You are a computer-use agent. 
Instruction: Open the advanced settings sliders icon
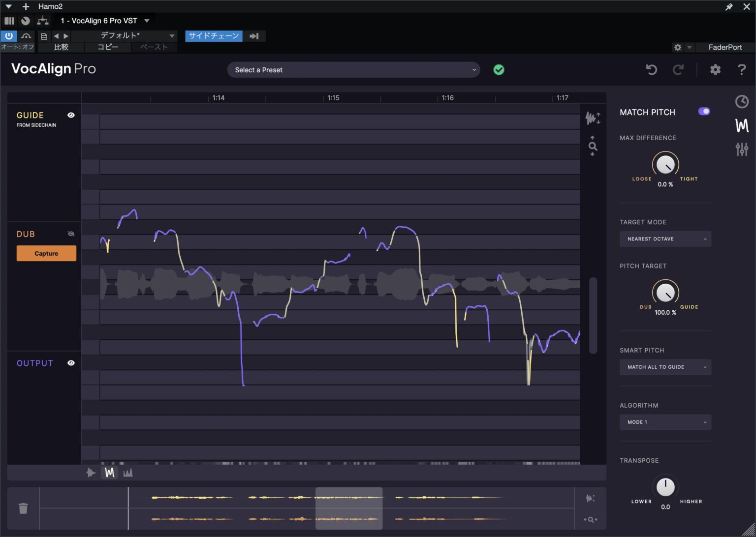coord(741,149)
